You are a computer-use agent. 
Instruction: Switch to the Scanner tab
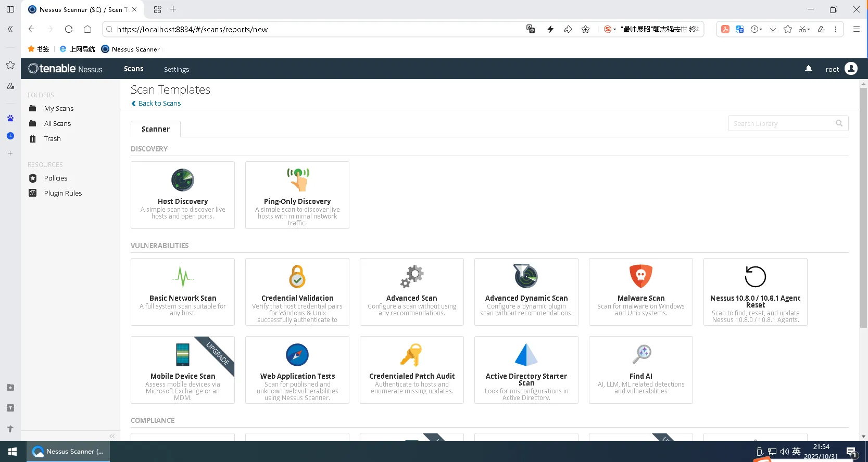(156, 129)
